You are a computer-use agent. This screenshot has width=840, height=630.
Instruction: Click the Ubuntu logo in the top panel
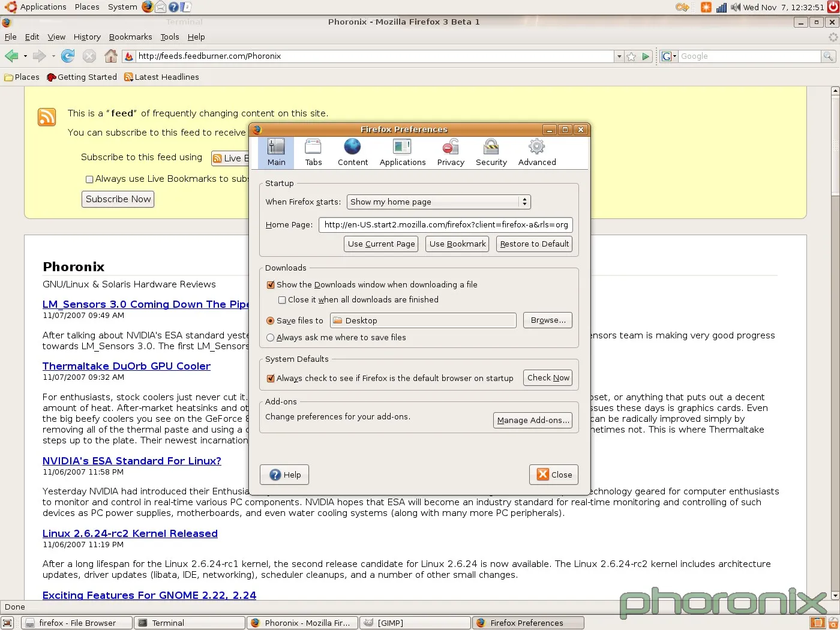point(10,7)
